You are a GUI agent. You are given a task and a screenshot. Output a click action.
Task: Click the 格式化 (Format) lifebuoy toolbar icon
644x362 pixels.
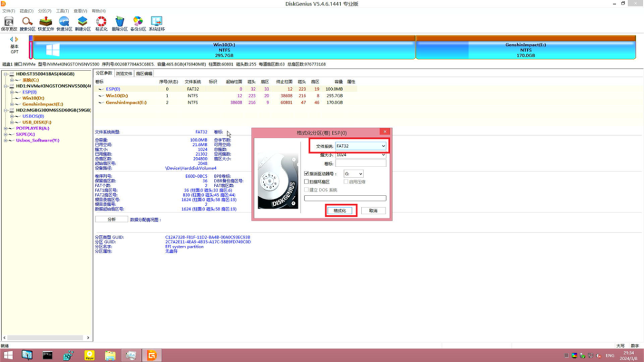pos(101,23)
